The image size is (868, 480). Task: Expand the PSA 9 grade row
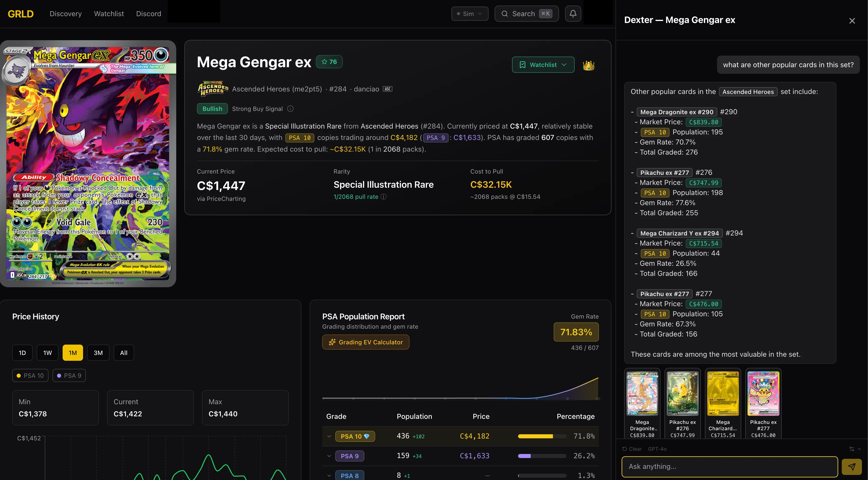(x=329, y=456)
